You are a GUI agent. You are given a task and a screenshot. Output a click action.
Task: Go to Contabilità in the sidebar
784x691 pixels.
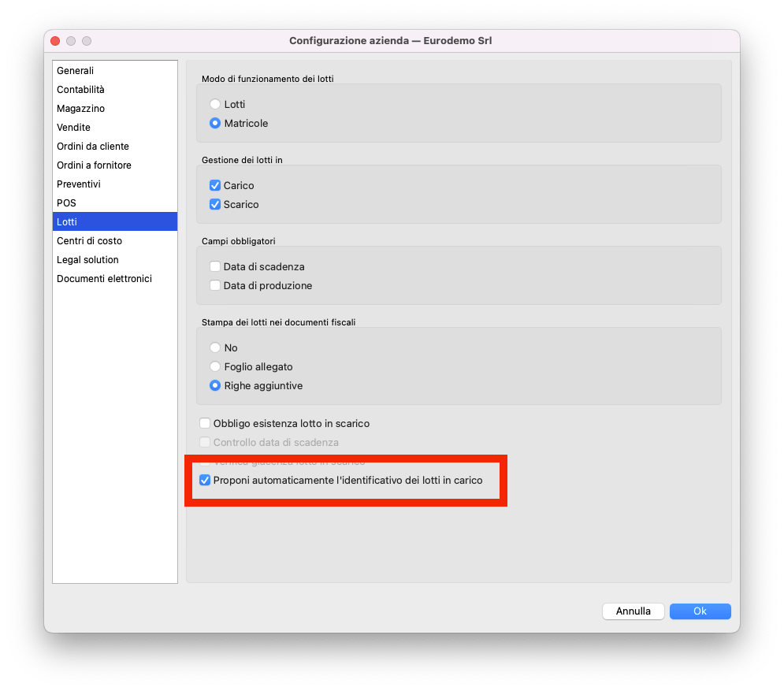[80, 90]
